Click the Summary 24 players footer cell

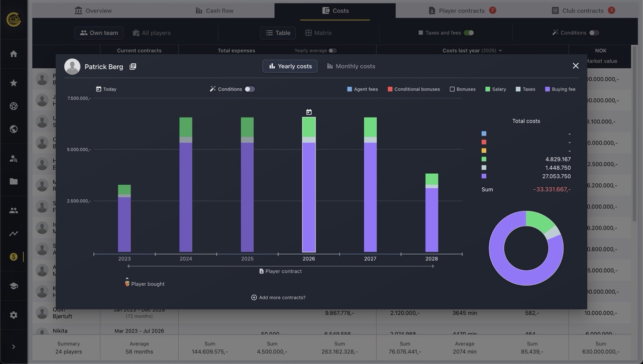69,347
